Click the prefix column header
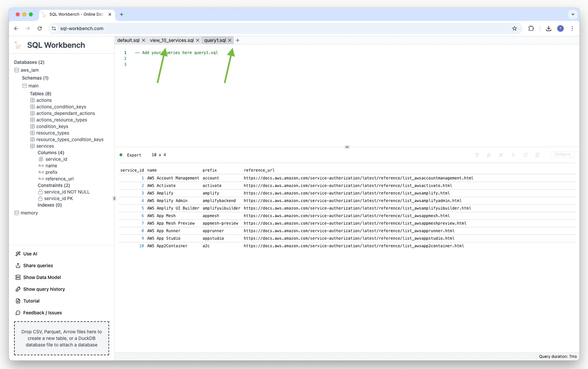 click(209, 170)
